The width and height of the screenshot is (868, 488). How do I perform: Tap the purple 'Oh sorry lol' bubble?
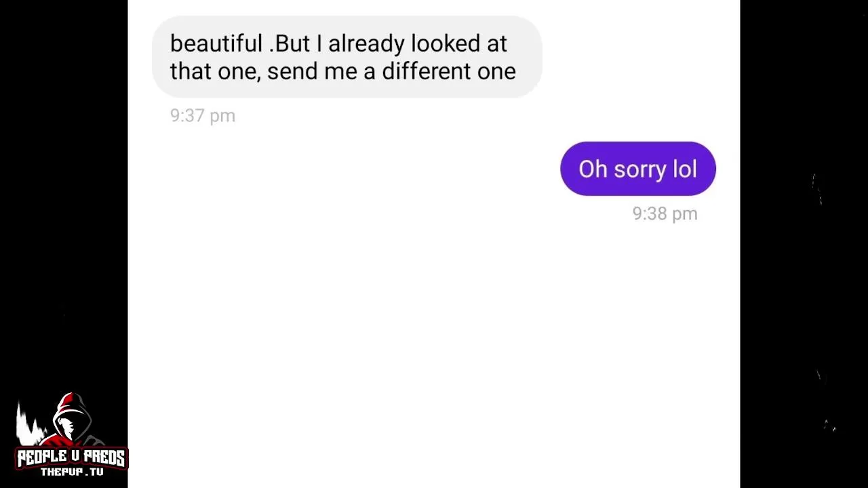(x=637, y=169)
